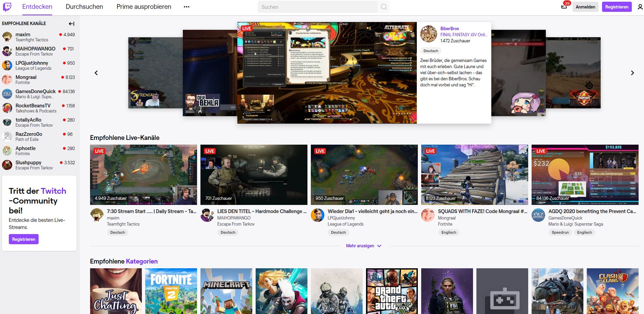Viewport: 644px width, 314px height.
Task: Collapse the recommended channels sidebar
Action: click(x=71, y=24)
